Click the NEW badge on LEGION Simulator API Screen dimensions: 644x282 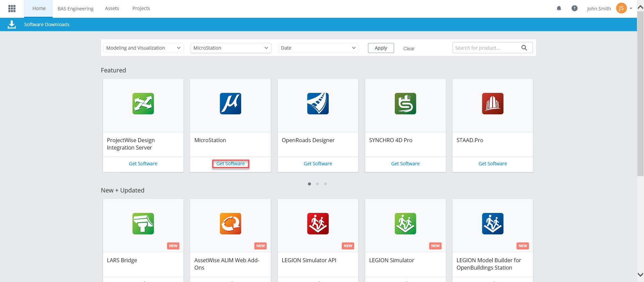click(x=348, y=246)
